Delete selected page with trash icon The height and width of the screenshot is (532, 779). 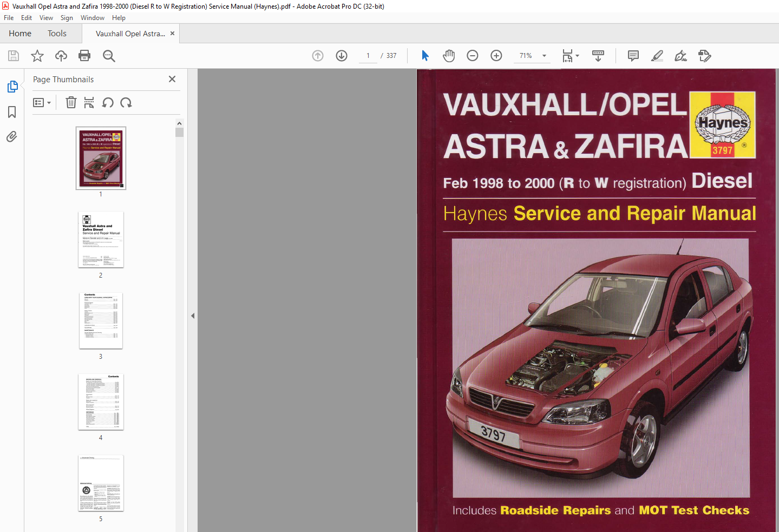coord(71,102)
